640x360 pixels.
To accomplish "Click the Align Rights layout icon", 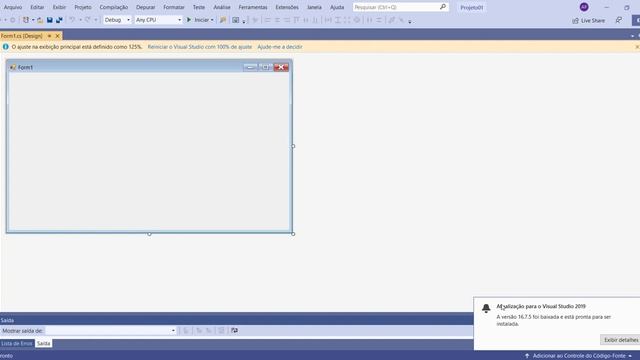I will (287, 20).
